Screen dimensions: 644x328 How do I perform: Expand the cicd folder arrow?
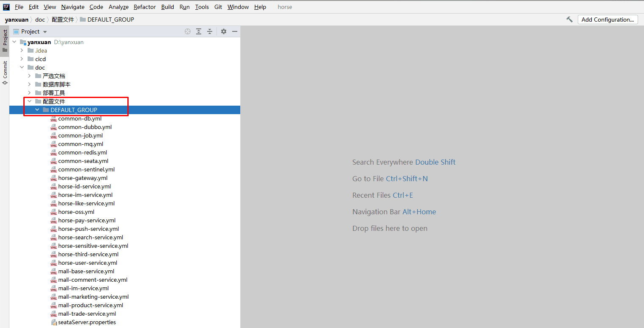coord(22,59)
